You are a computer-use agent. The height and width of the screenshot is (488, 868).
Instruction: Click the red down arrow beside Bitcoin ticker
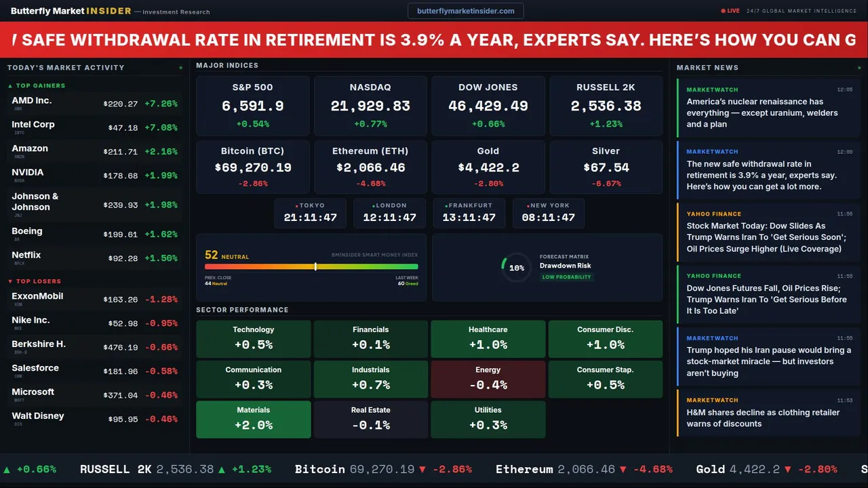pos(422,469)
